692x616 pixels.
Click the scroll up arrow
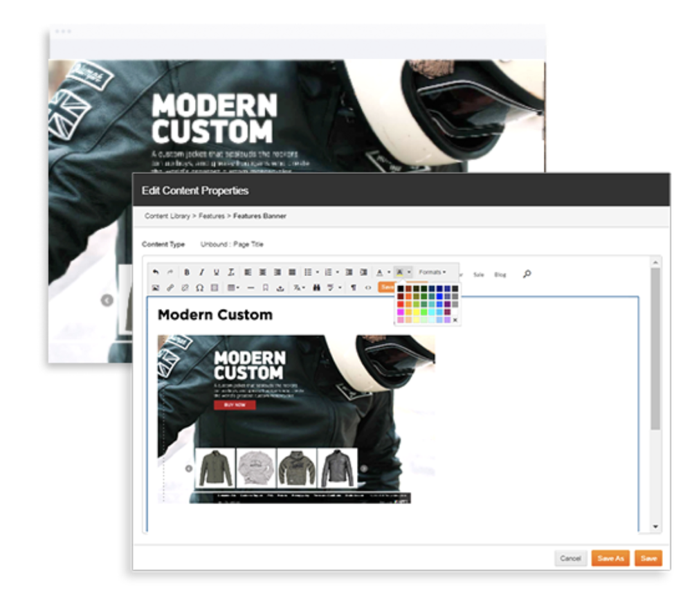656,262
